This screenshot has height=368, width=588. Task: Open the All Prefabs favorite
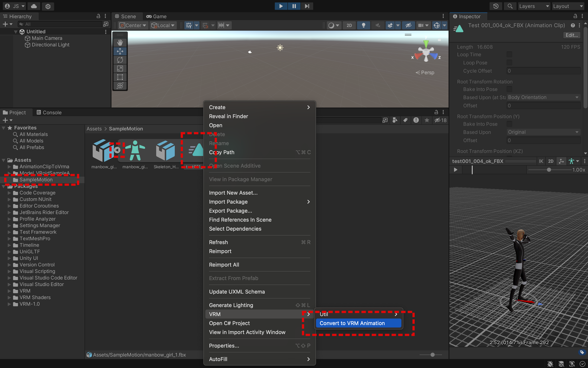[x=32, y=147]
